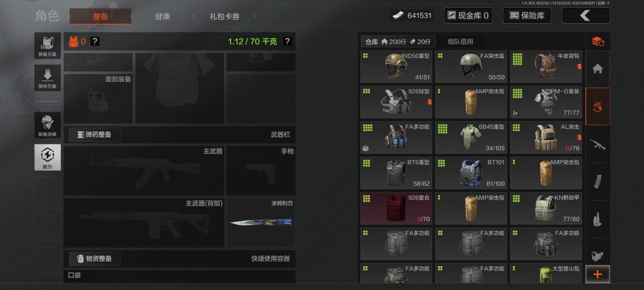This screenshot has width=644, height=290.
Task: Open the 装备涂装 equipment skin icon
Action: coord(47,125)
